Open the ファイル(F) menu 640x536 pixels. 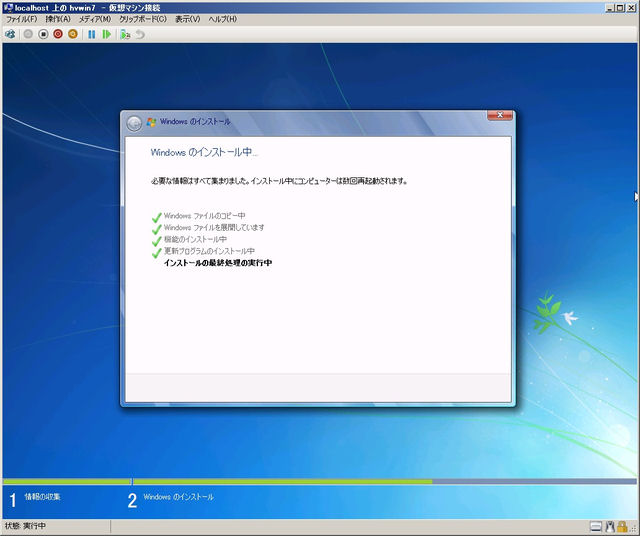21,19
